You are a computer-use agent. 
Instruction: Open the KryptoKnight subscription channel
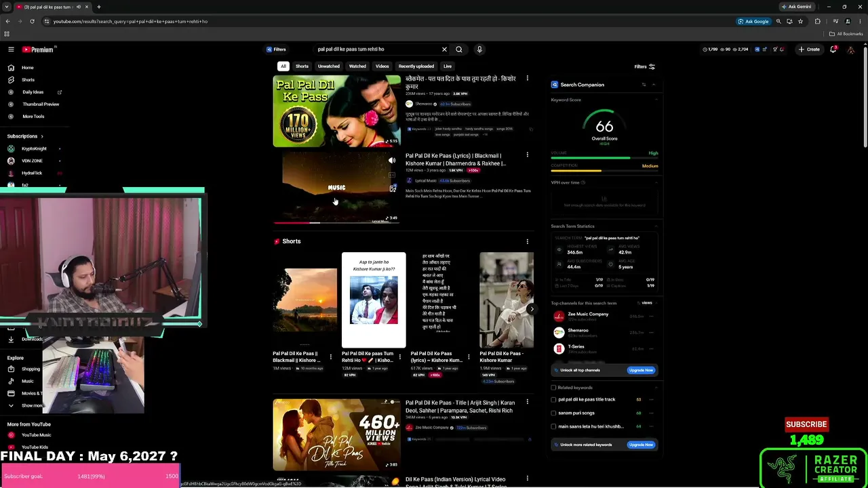click(x=34, y=148)
